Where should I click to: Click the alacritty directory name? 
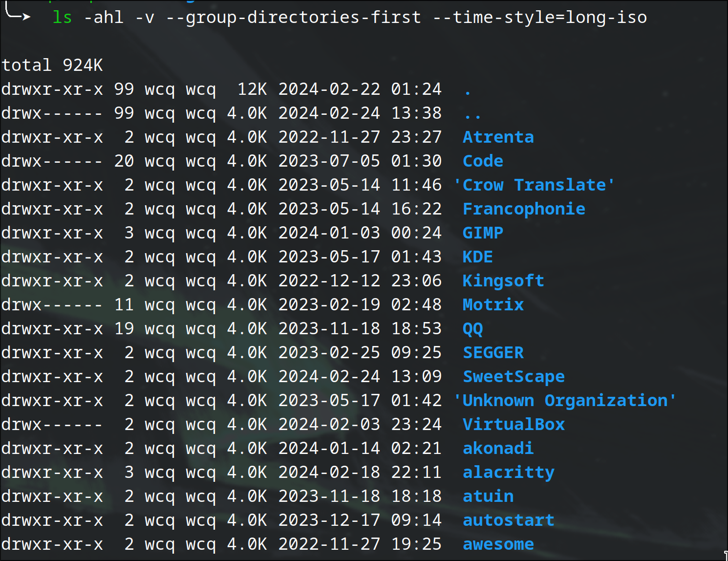tap(509, 472)
